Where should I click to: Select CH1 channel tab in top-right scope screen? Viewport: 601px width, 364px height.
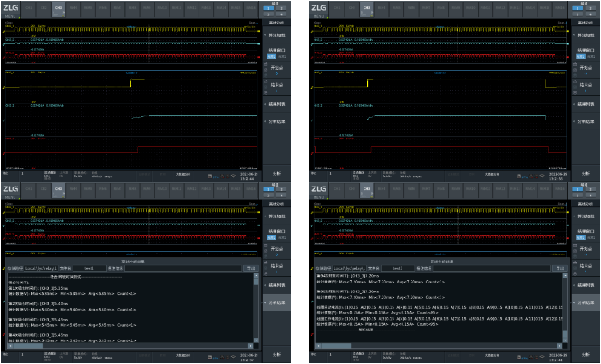[x=337, y=10]
